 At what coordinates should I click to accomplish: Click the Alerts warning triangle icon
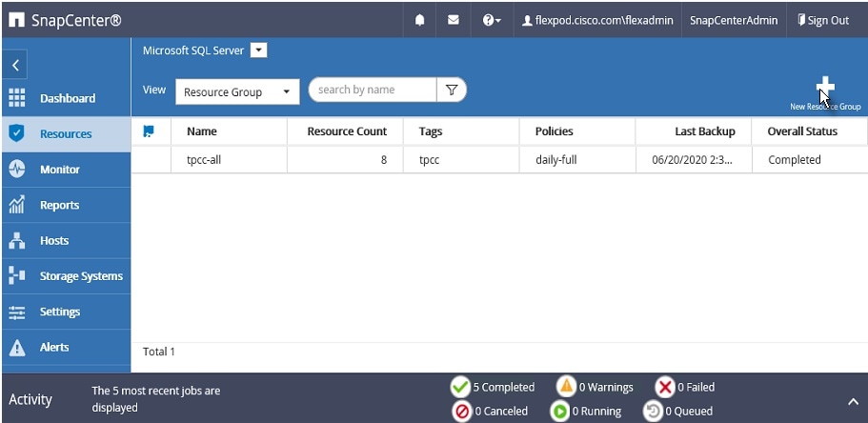(17, 347)
